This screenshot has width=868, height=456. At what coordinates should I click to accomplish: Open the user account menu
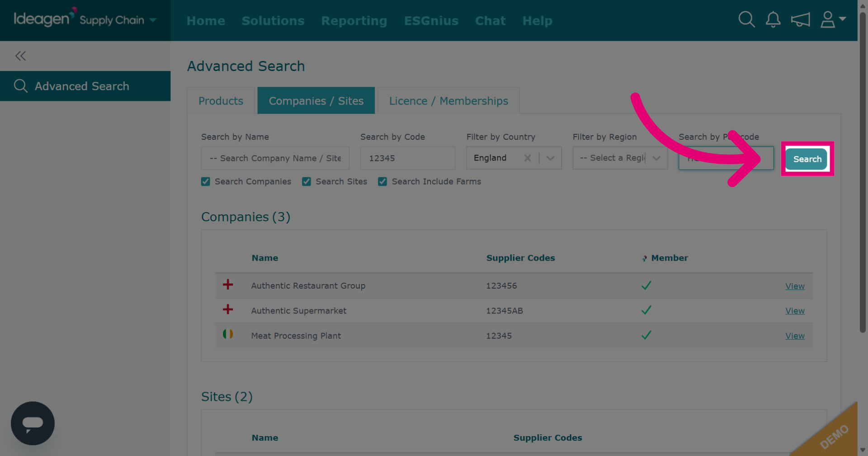833,19
